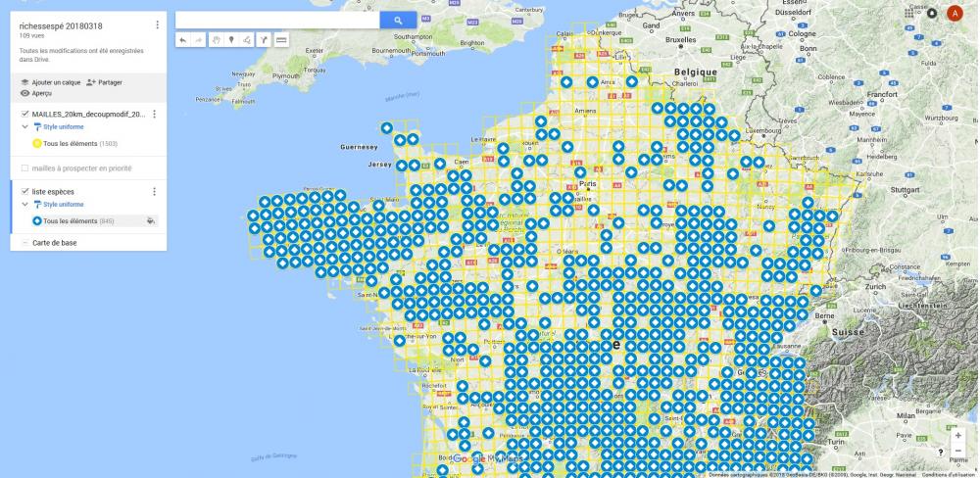Click Ajouter un calque
Viewport: 980px width, 478px height.
[50, 82]
